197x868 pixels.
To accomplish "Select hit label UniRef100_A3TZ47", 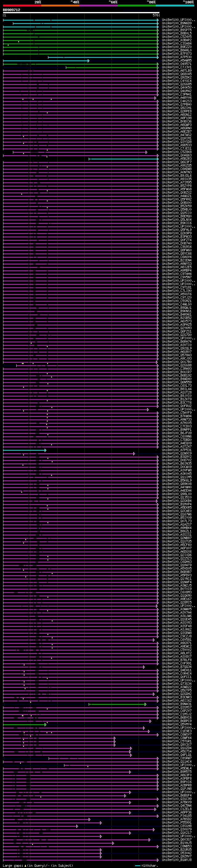I will point(177,446).
